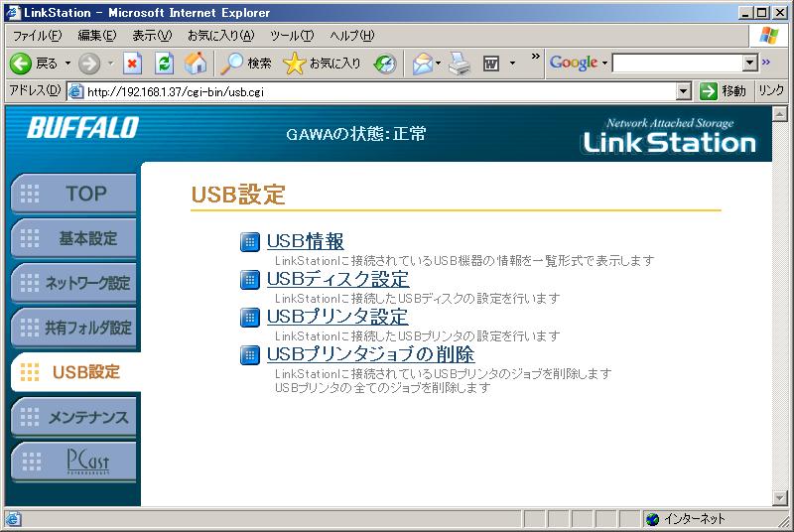The width and height of the screenshot is (794, 532).
Task: Expand the address bar dropdown arrow
Action: point(683,91)
